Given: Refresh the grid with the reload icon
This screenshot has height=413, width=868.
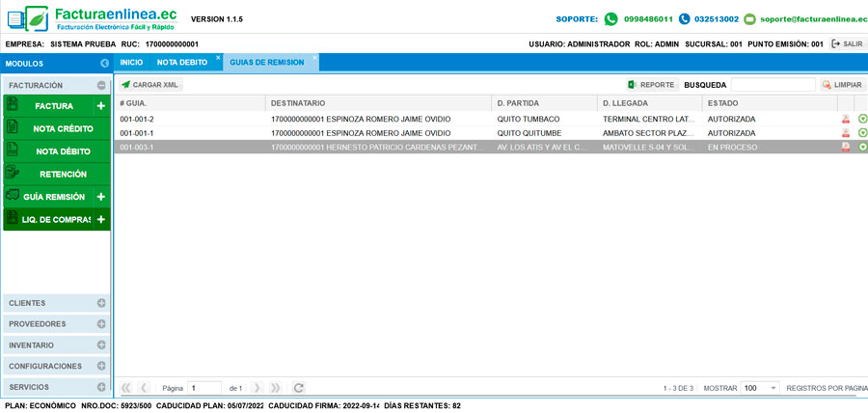Looking at the screenshot, I should tap(299, 388).
